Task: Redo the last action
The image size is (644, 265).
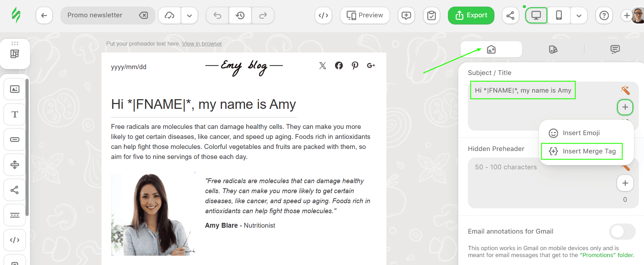Action: 263,15
